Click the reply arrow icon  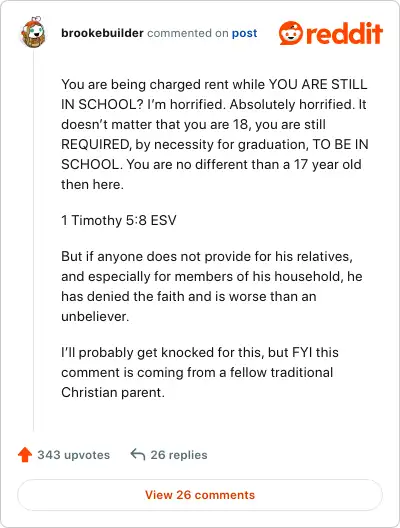pos(138,455)
